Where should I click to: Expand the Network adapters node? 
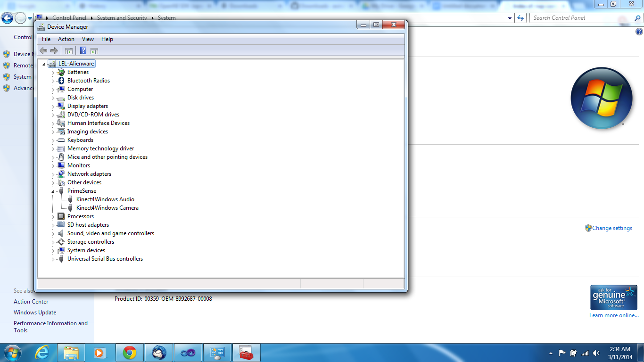tap(53, 174)
